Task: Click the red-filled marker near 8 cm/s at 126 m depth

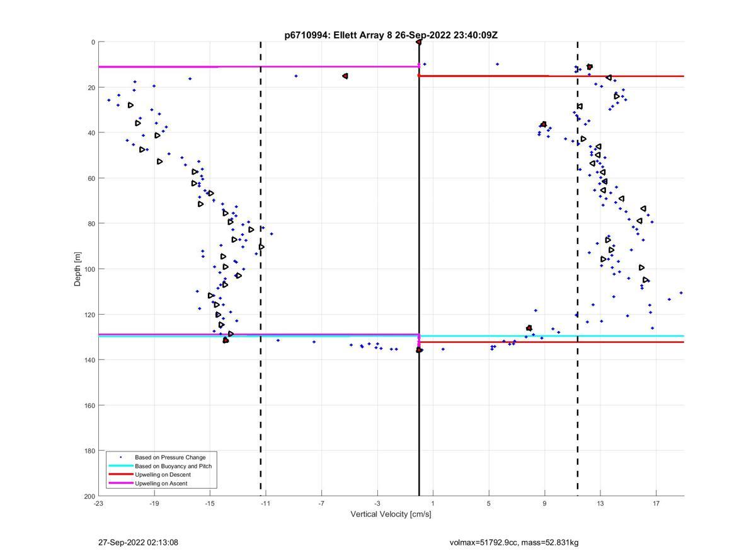Action: pos(529,328)
